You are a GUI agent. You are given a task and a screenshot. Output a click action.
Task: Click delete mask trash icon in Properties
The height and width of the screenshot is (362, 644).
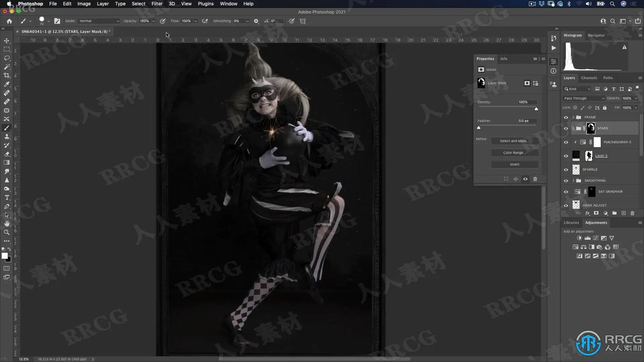tap(535, 179)
